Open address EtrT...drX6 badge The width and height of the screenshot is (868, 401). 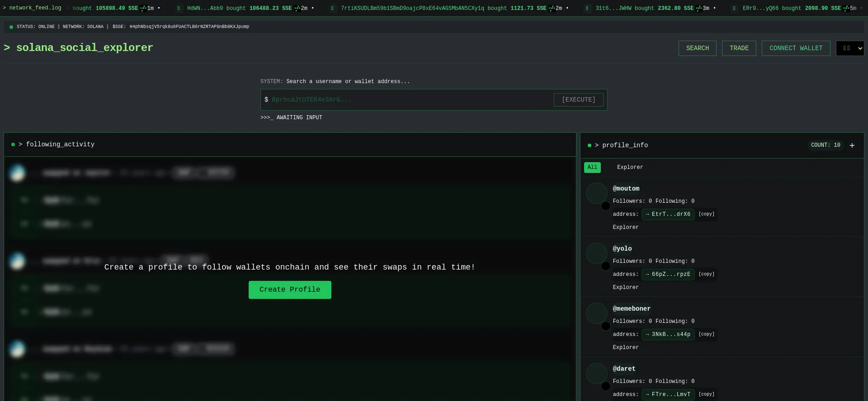click(668, 214)
